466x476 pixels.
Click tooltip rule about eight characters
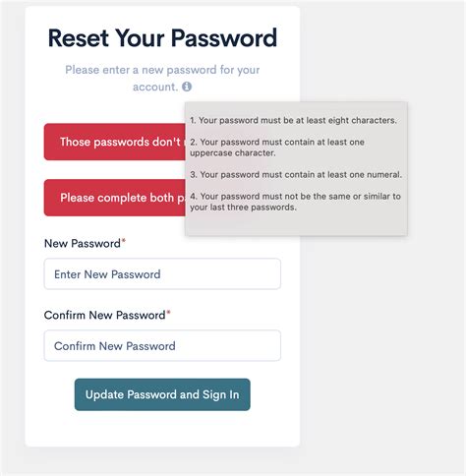click(293, 120)
